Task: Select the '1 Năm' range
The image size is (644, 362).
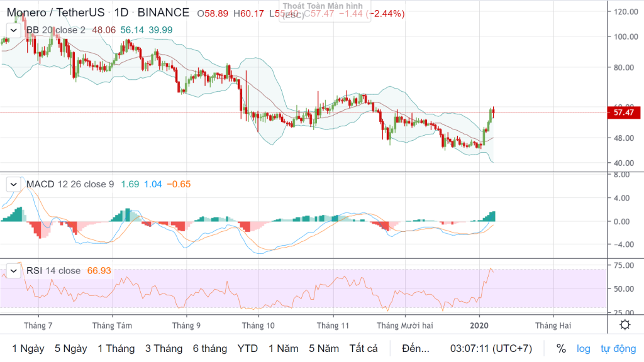Action: coord(283,348)
